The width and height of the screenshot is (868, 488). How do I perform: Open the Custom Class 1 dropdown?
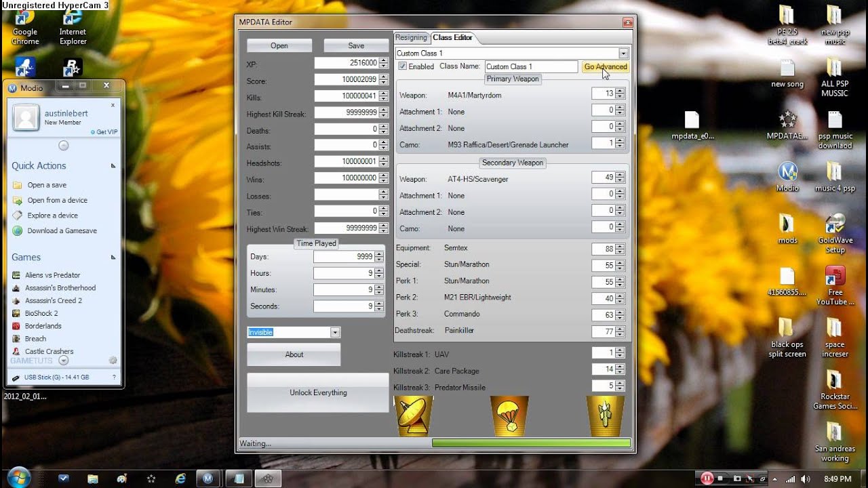click(x=623, y=53)
